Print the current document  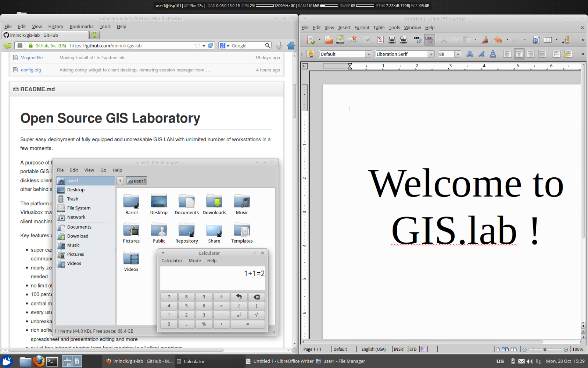coord(392,40)
